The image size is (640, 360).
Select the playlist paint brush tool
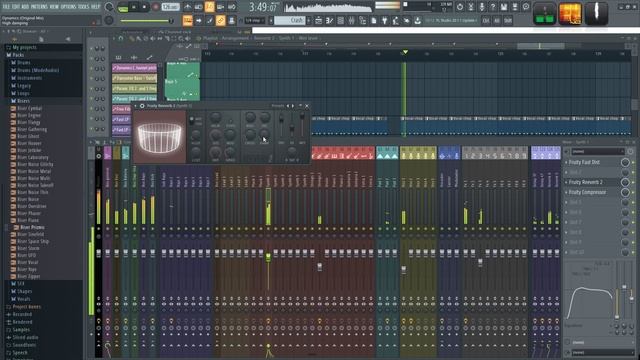(x=138, y=38)
